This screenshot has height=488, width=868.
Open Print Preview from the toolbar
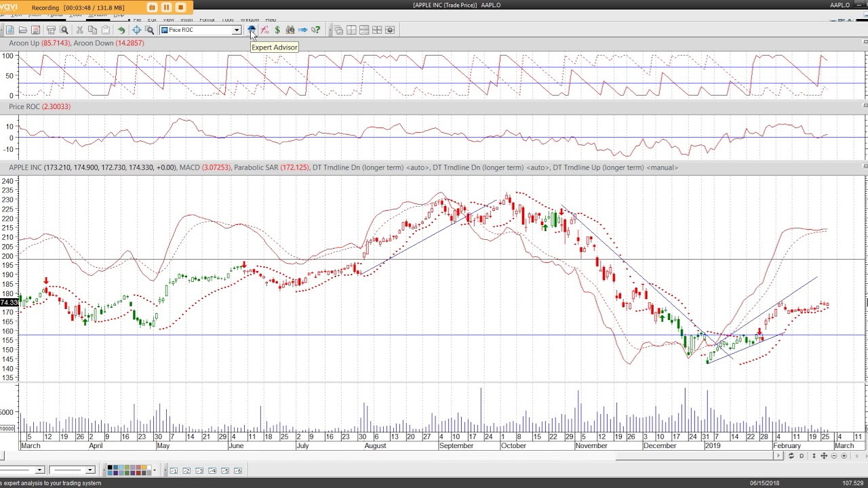(64, 30)
